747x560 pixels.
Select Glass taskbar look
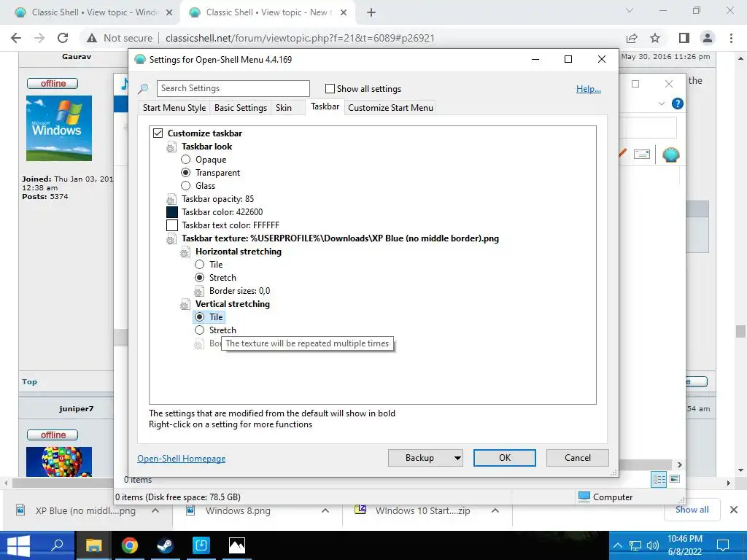tap(186, 186)
